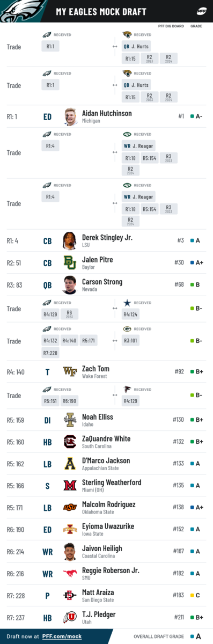Select the Carson Strong player name
The width and height of the screenshot is (213, 644).
point(102,282)
